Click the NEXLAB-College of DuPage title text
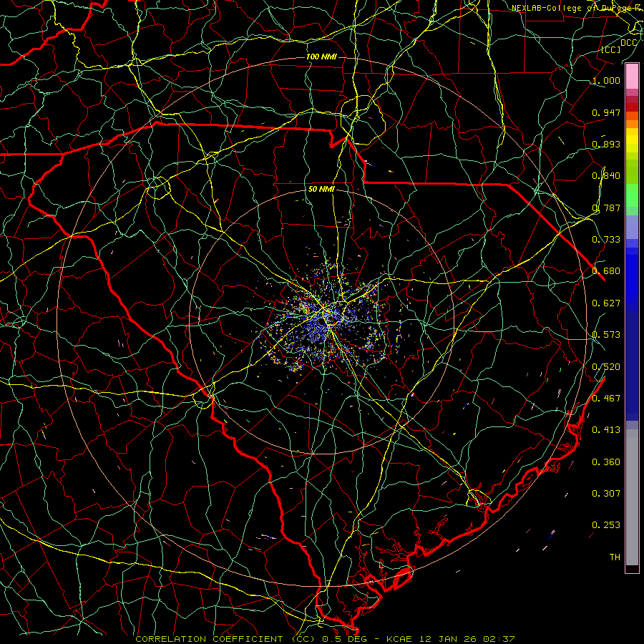644x644 pixels. [x=577, y=8]
